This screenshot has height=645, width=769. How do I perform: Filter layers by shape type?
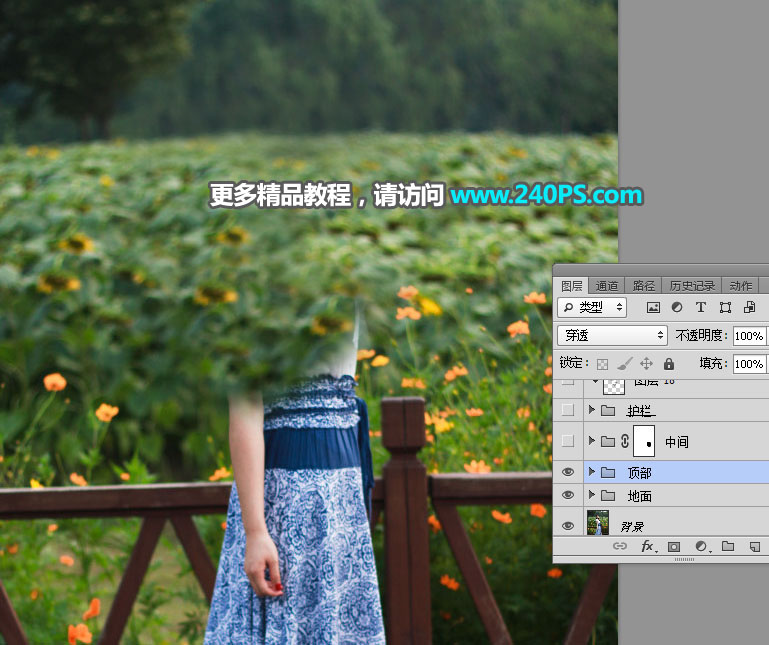pos(725,308)
